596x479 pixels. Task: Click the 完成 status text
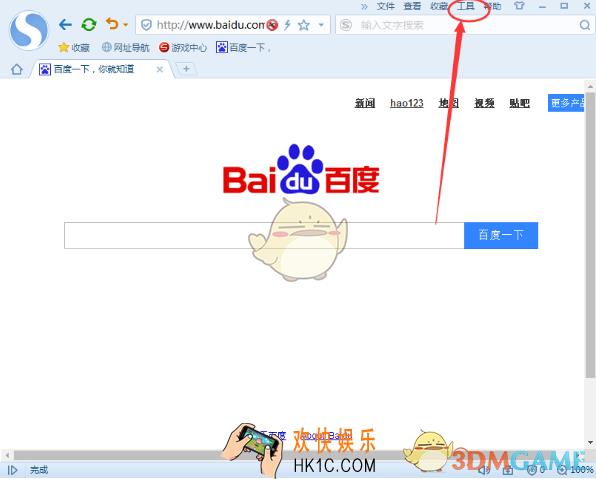click(39, 470)
